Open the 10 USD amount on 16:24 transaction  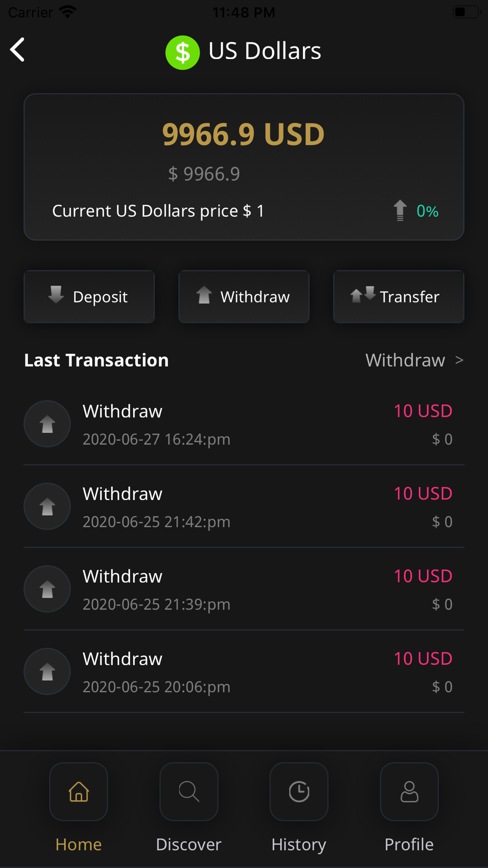click(423, 411)
